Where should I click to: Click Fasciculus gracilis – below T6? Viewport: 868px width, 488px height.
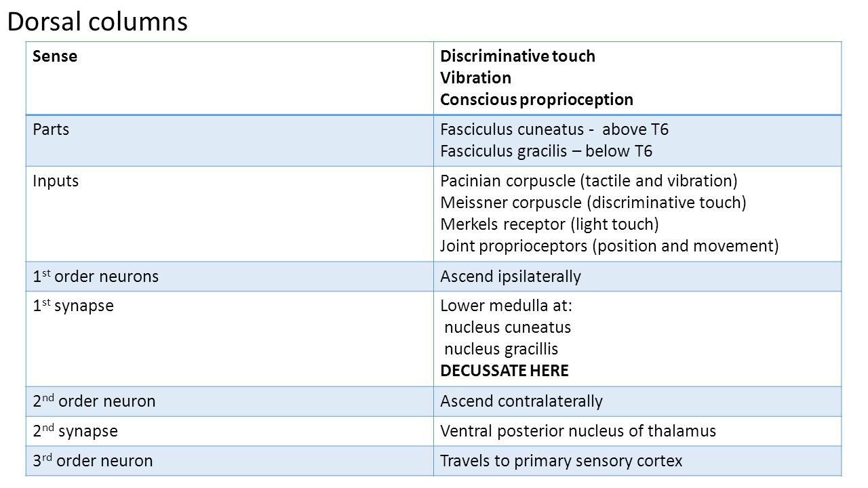coord(546,151)
